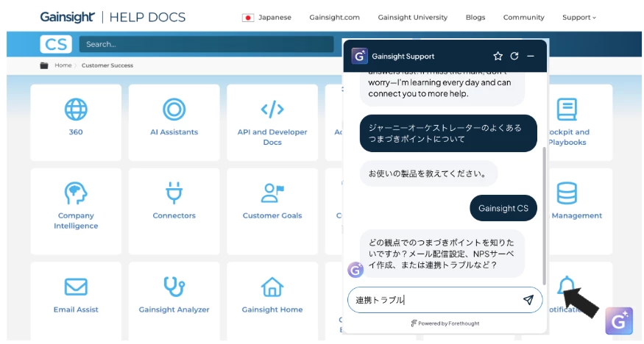Click the CS product logo badge

click(56, 44)
